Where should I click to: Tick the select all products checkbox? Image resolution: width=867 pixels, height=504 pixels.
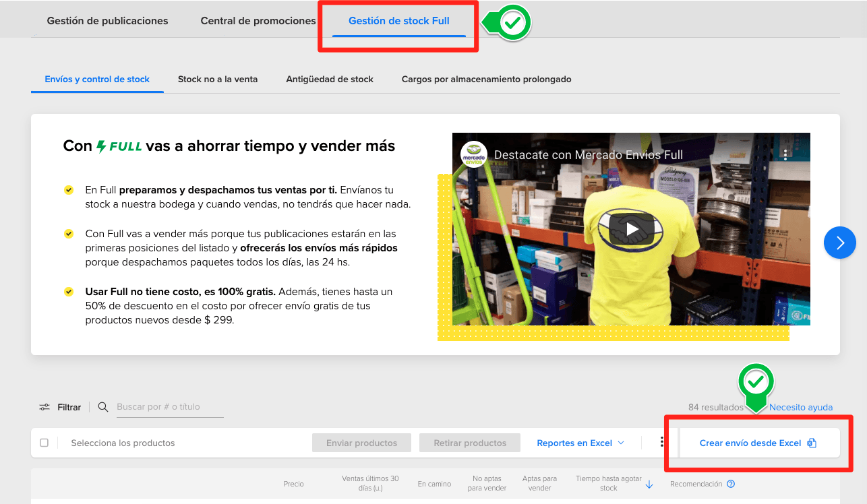tap(44, 443)
